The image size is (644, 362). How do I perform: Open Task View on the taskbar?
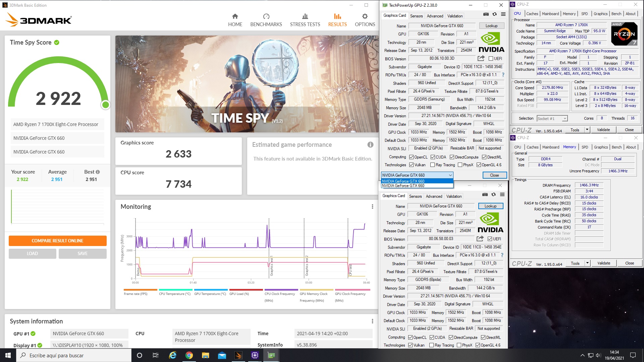(155, 355)
